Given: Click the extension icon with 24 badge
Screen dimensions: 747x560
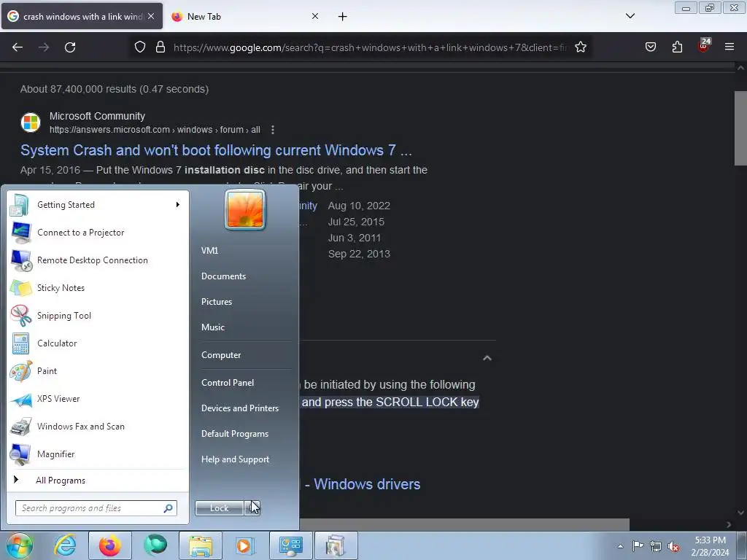Looking at the screenshot, I should click(704, 46).
